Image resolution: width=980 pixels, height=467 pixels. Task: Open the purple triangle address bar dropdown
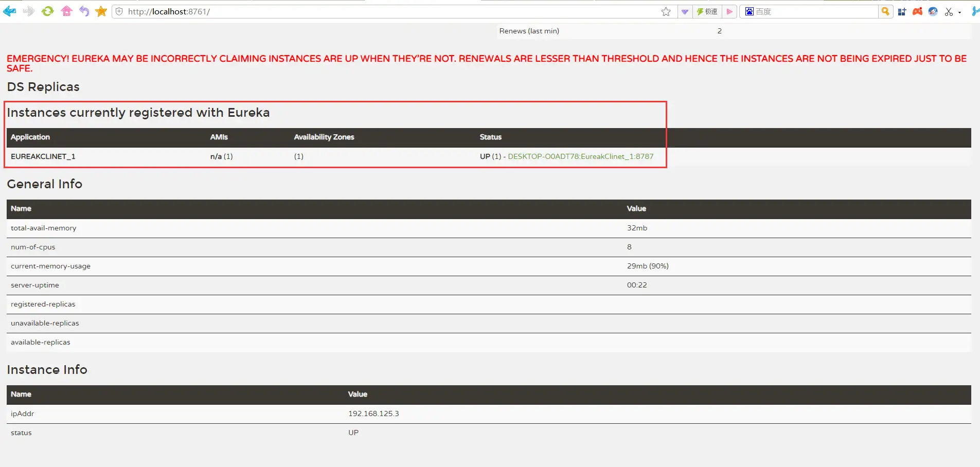pos(685,11)
